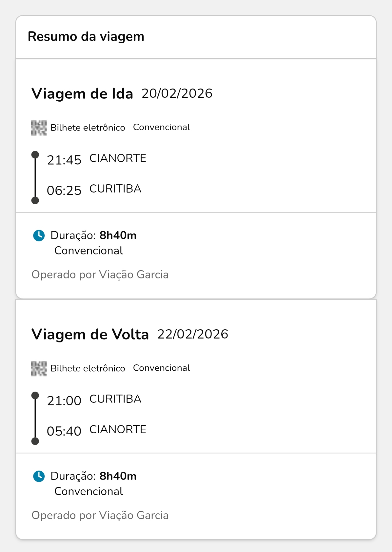Click the Viagem de Volta heading
Screen dimensions: 392x552
click(x=90, y=334)
